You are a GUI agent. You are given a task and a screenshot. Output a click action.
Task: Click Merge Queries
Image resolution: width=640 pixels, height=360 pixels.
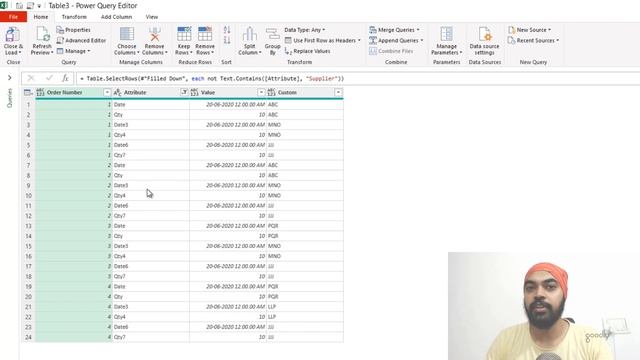[x=394, y=30]
